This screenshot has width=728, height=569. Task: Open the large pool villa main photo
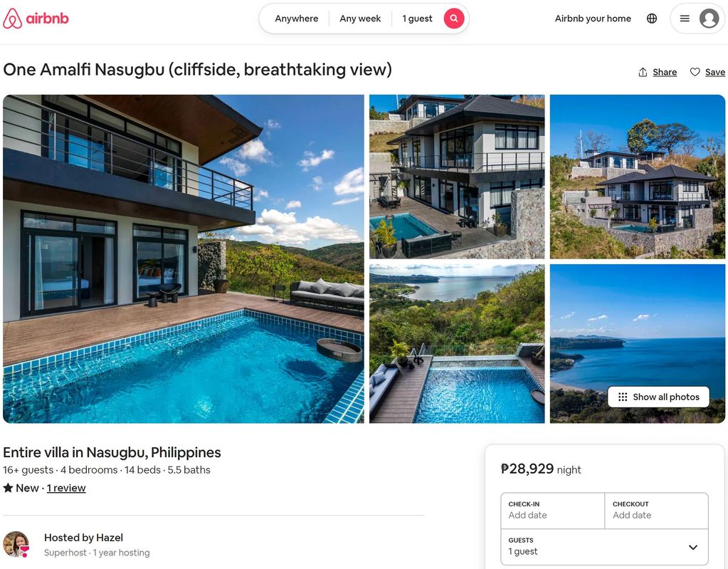tap(184, 259)
